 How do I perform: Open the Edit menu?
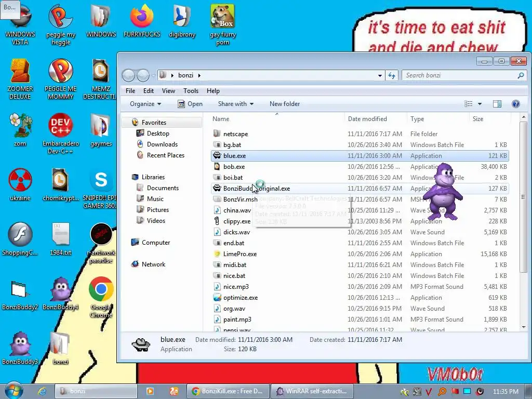point(148,90)
